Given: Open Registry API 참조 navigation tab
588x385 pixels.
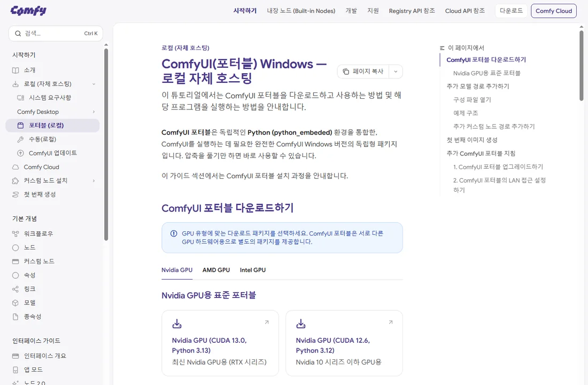Looking at the screenshot, I should [412, 11].
